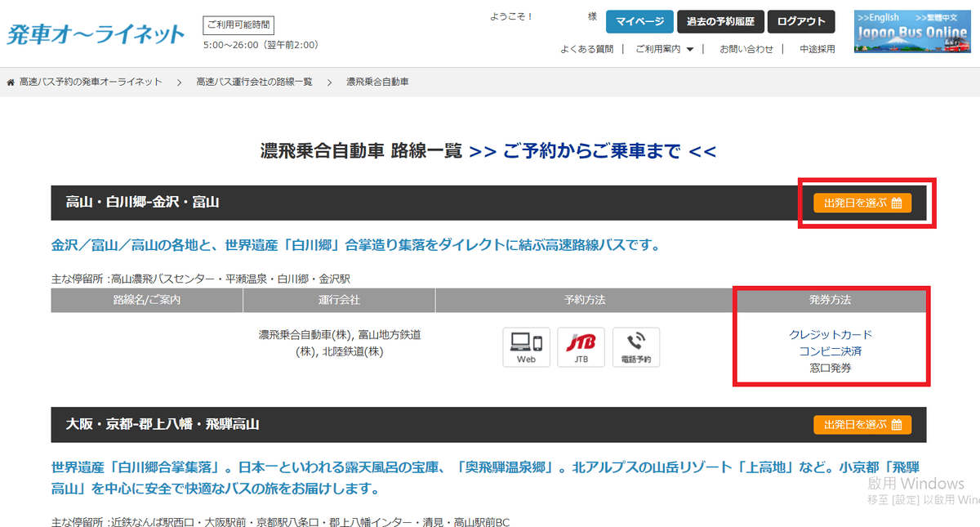Choose departure date for 高山・白川郷-金沢・富山 route

tap(862, 203)
